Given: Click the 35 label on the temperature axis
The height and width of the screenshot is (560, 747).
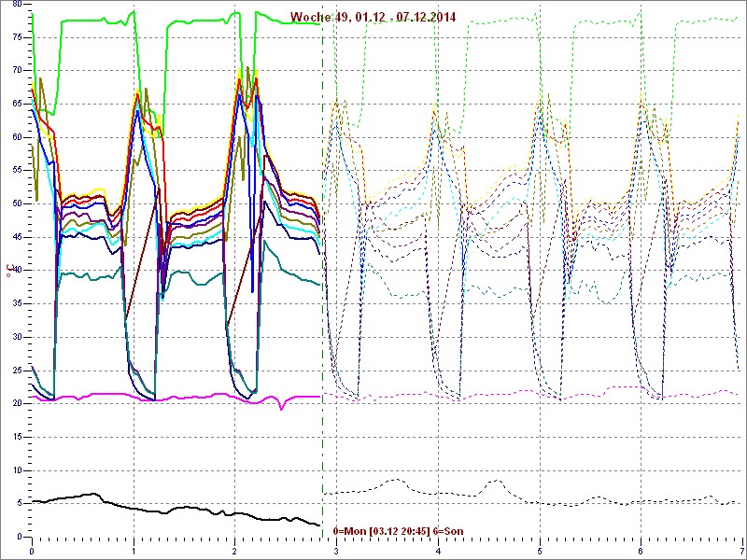Looking at the screenshot, I should (x=17, y=304).
